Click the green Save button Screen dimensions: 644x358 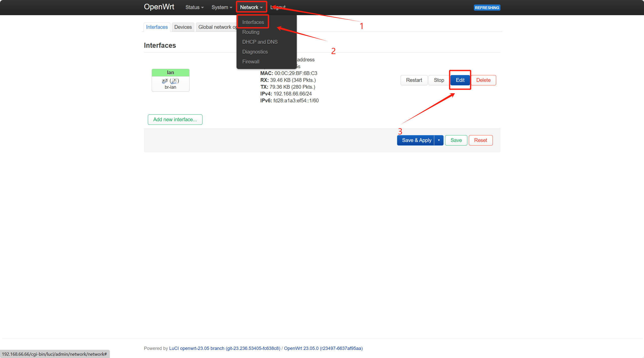pyautogui.click(x=456, y=140)
